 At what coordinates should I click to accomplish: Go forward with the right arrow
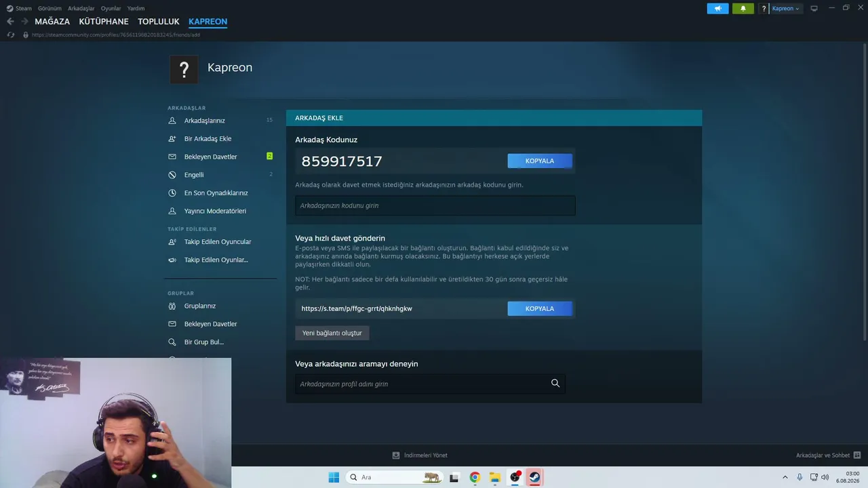click(x=24, y=22)
